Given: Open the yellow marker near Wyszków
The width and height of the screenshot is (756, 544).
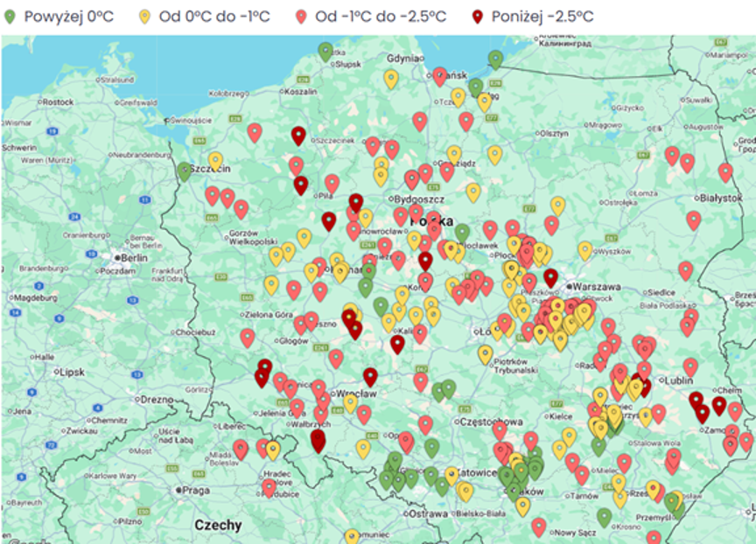Looking at the screenshot, I should [585, 250].
